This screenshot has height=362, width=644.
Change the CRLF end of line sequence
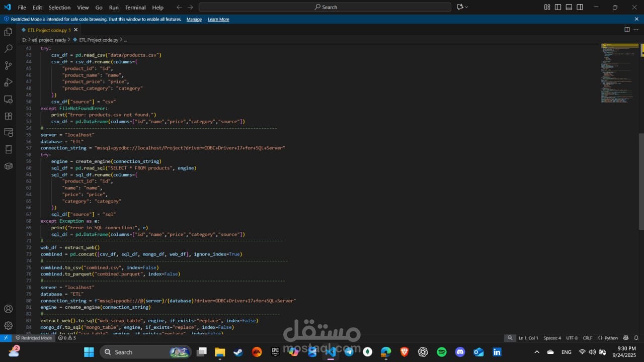tap(588, 338)
